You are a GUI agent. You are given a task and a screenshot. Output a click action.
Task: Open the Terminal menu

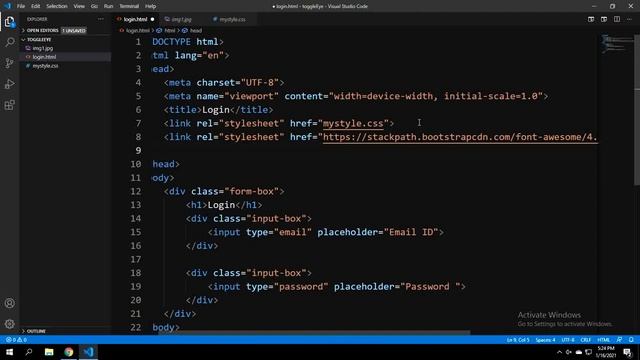coord(129,6)
